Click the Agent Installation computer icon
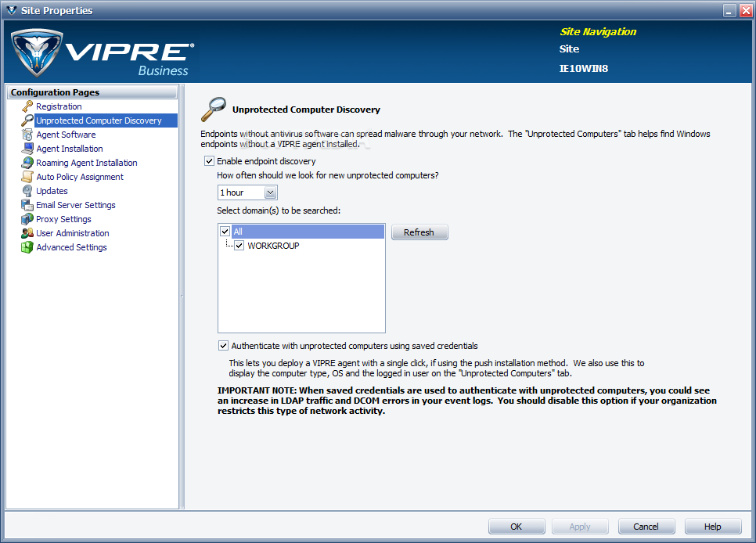The width and height of the screenshot is (756, 543). [x=27, y=149]
